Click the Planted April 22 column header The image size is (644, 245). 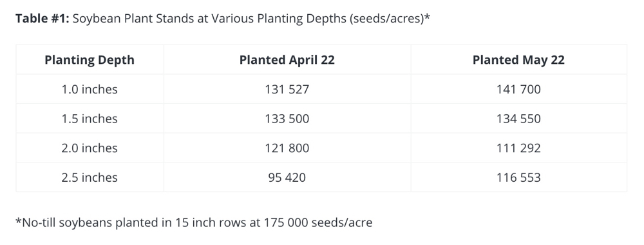click(x=287, y=60)
